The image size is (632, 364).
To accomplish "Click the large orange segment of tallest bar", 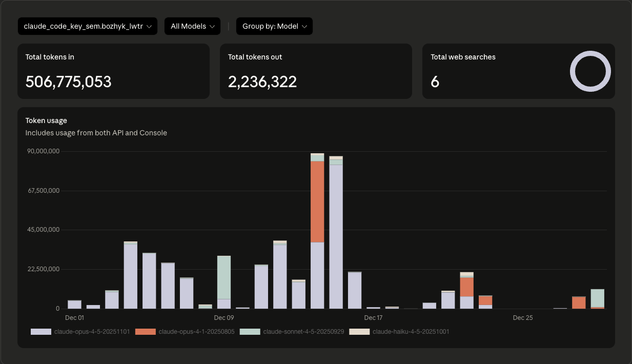I will coord(317,201).
